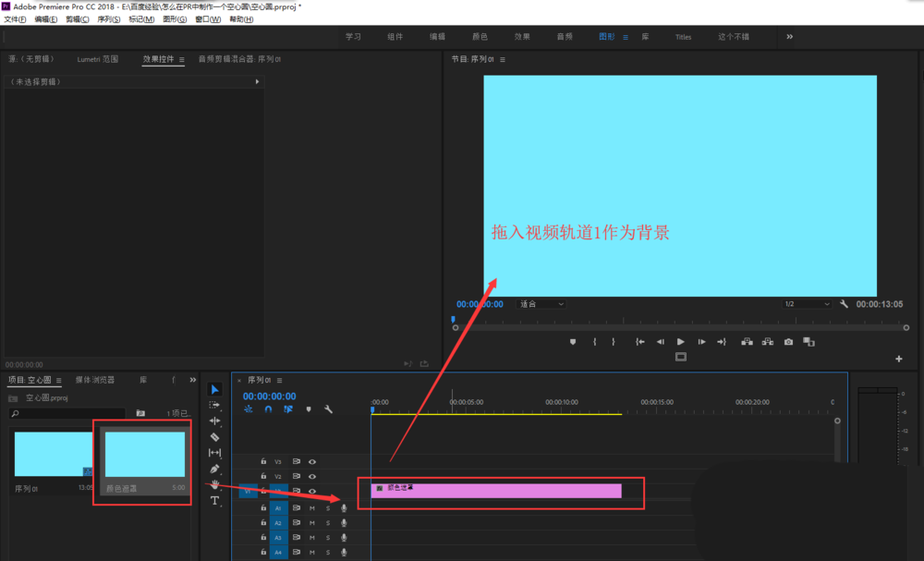924x561 pixels.
Task: Enable the Snap magnet in the timeline
Action: coord(267,409)
